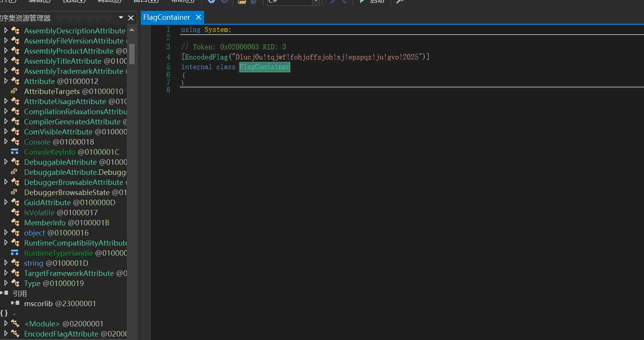
Task: Click the icon beside IsVolatile
Action: (16, 212)
